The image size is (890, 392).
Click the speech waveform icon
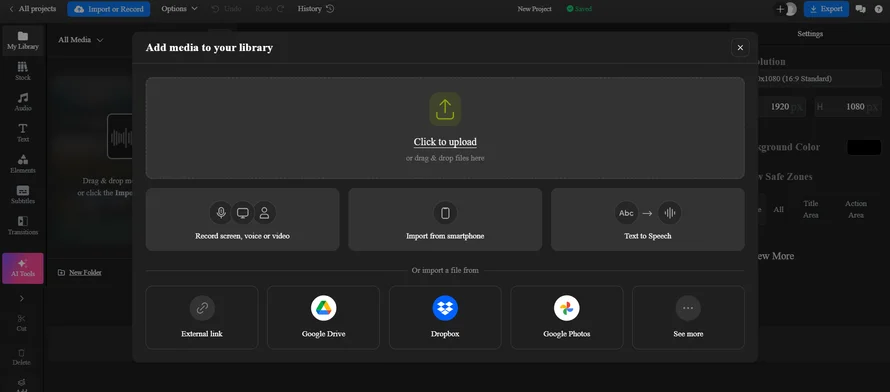coord(670,213)
